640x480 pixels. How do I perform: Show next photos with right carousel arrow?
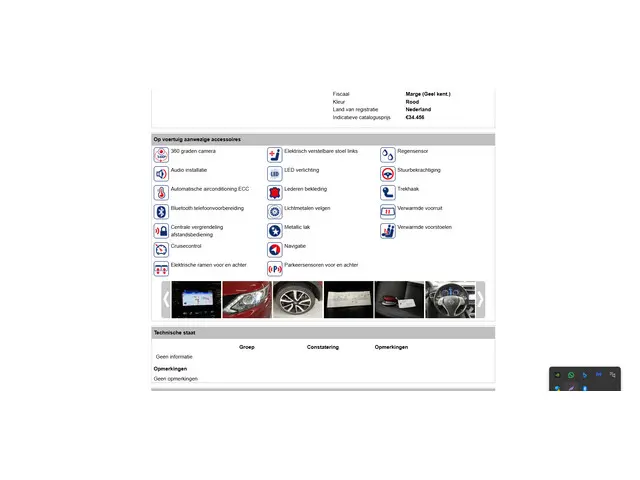click(480, 299)
